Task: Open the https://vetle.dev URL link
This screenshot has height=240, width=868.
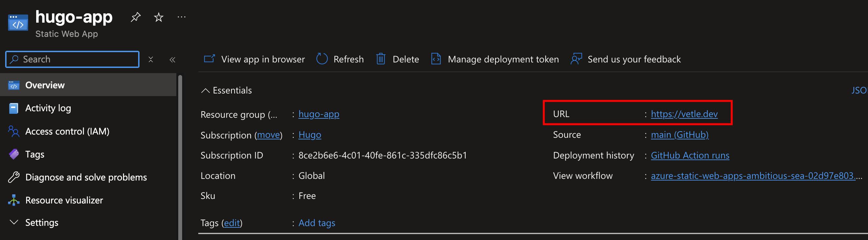Action: [x=684, y=114]
